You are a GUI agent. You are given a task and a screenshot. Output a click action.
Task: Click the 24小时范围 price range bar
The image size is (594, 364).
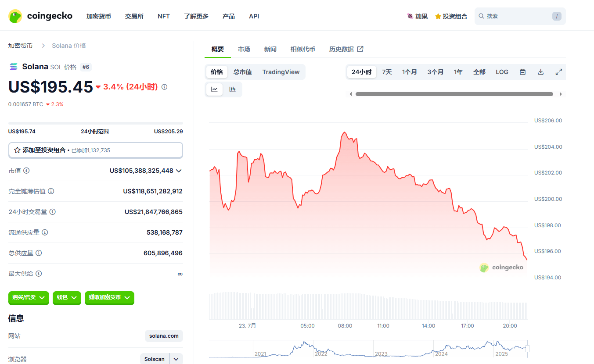[96, 123]
